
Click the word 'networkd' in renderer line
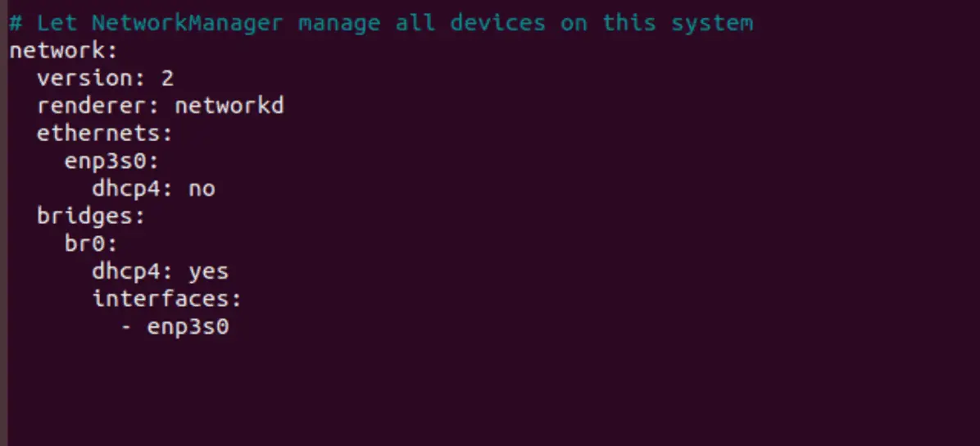[x=229, y=106]
